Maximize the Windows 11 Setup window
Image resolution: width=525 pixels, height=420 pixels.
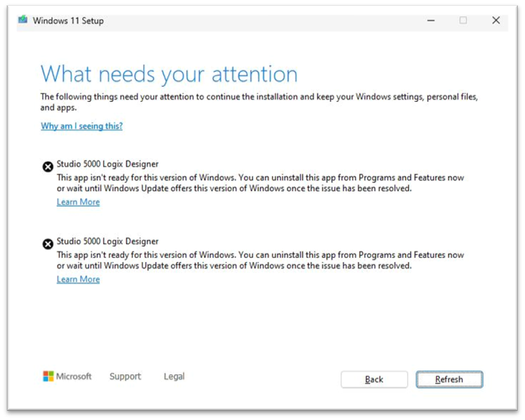click(464, 20)
